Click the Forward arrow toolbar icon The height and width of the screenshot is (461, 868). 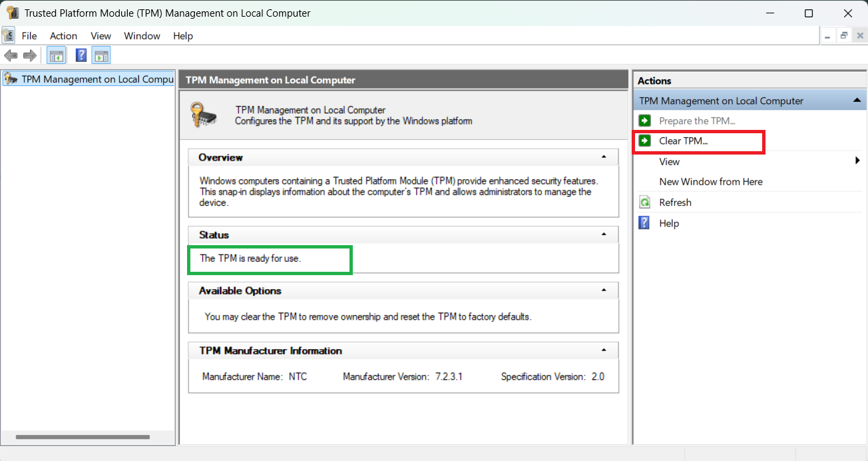29,55
